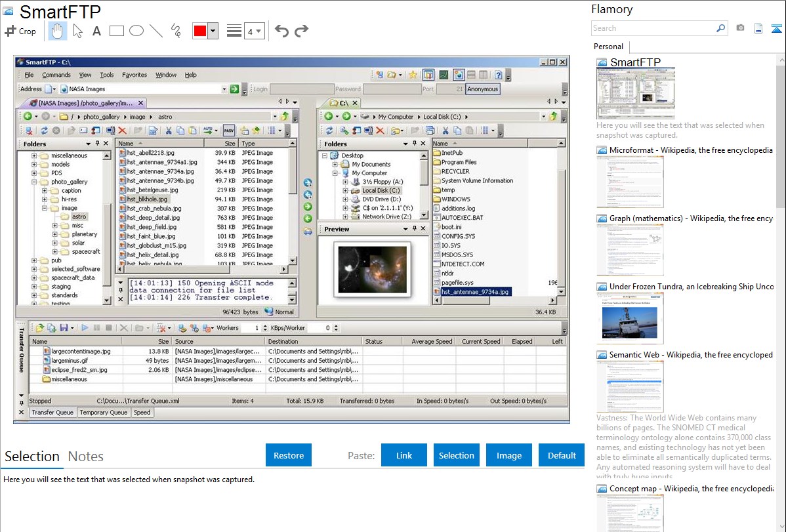The height and width of the screenshot is (532, 786).
Task: Select the text annotation tool
Action: 96,31
